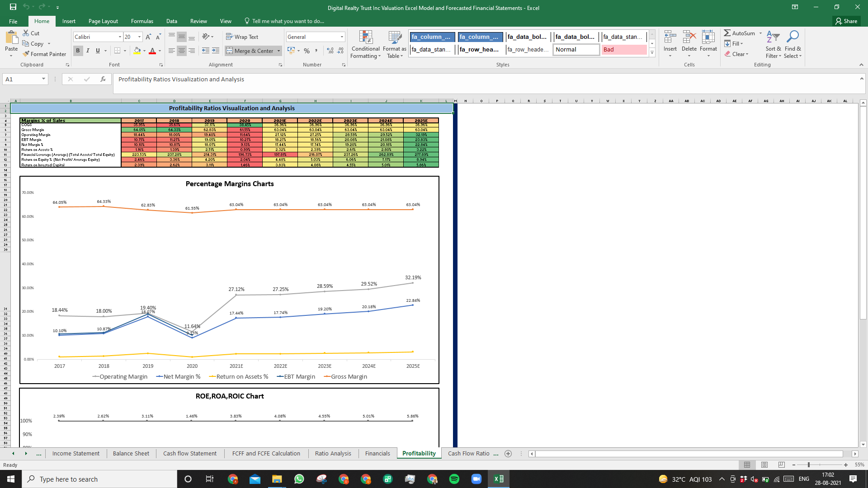868x488 pixels.
Task: Click the zoom slider handle
Action: 809,465
